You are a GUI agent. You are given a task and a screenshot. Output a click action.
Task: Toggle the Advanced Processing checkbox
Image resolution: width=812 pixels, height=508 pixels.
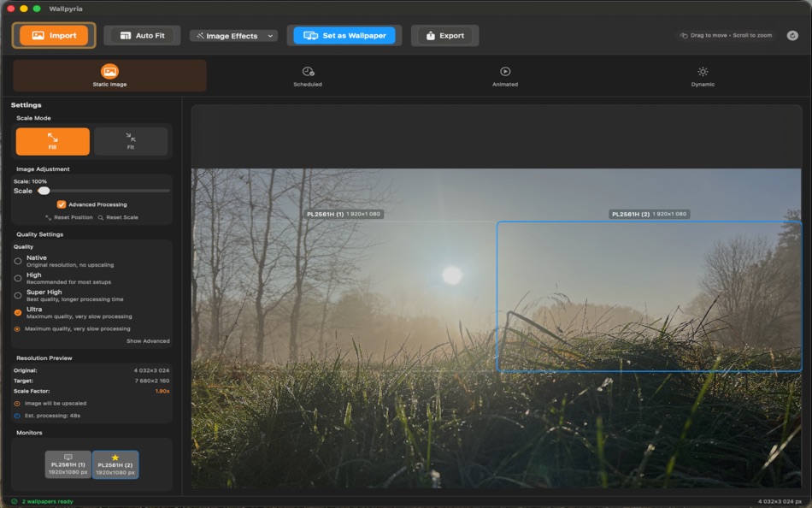(61, 204)
